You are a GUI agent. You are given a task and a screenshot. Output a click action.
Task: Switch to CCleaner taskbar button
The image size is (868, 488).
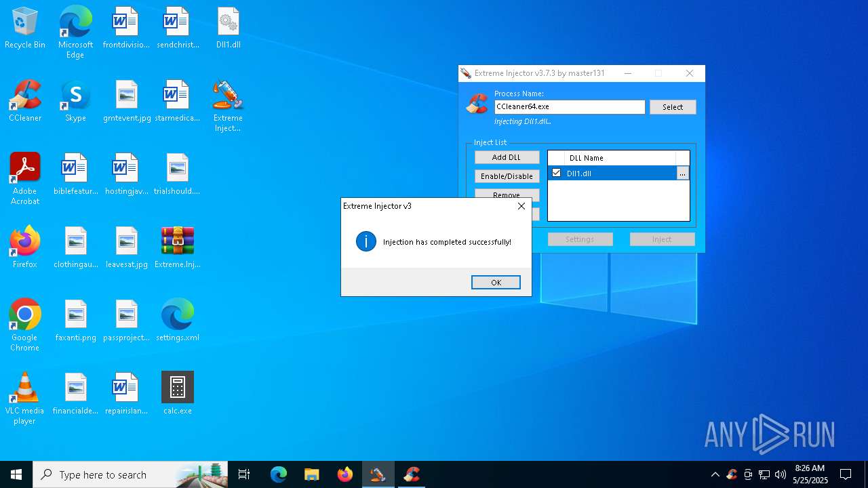pos(411,474)
